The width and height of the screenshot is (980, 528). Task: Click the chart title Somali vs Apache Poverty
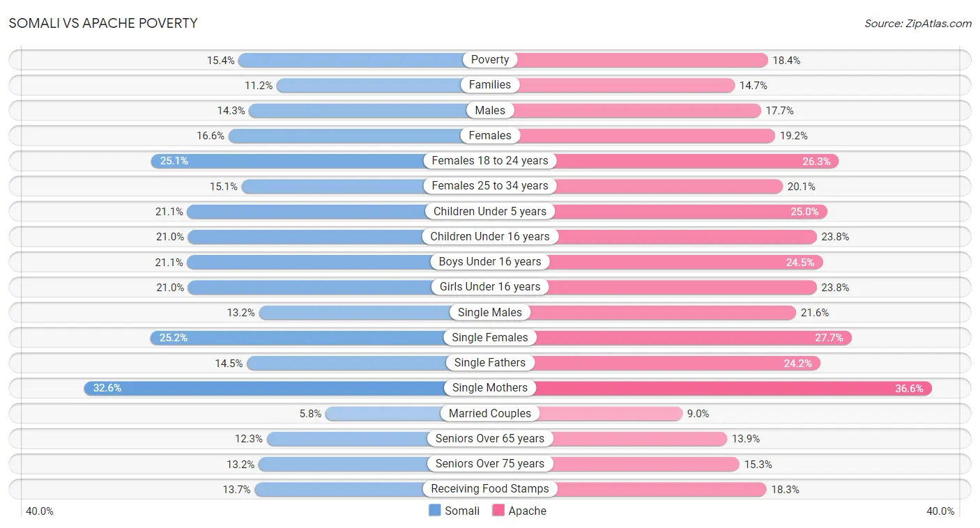103,23
